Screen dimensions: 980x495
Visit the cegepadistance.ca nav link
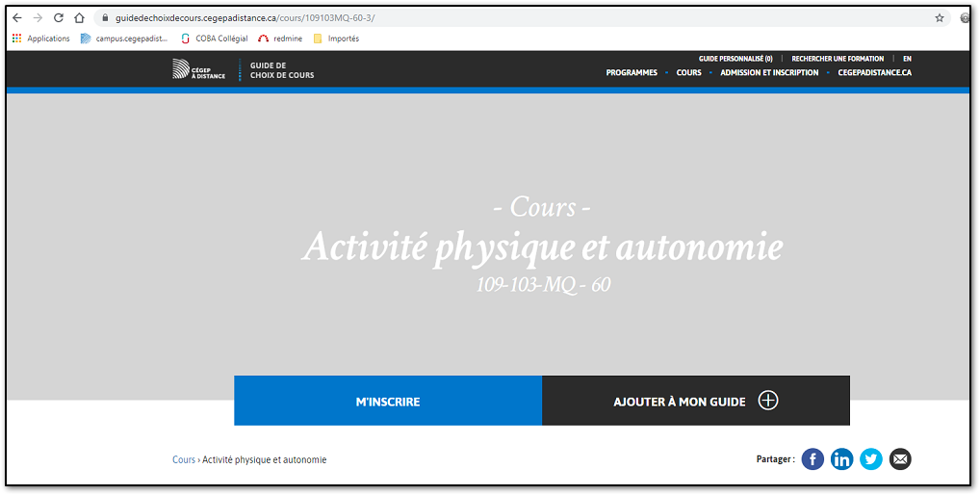click(874, 73)
